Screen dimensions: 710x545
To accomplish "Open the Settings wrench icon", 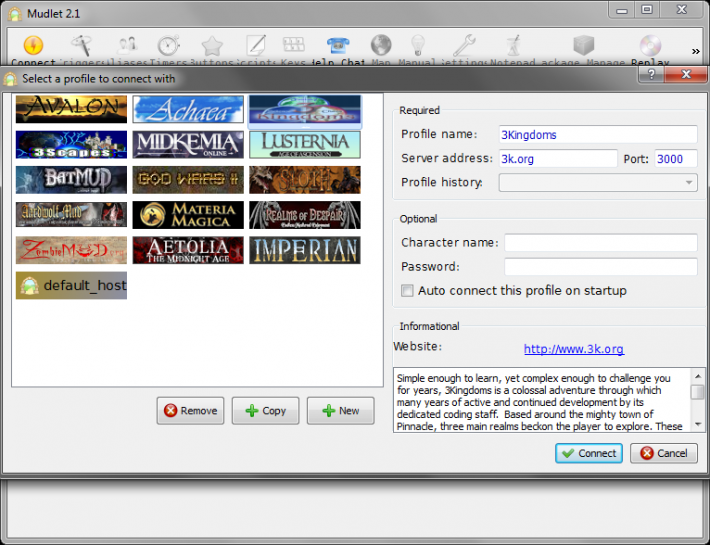I will pos(465,45).
